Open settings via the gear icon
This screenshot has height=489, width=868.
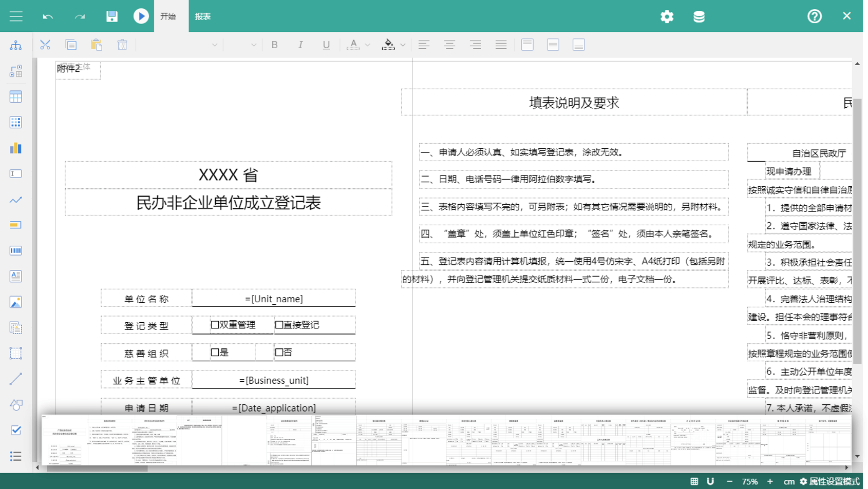(667, 16)
